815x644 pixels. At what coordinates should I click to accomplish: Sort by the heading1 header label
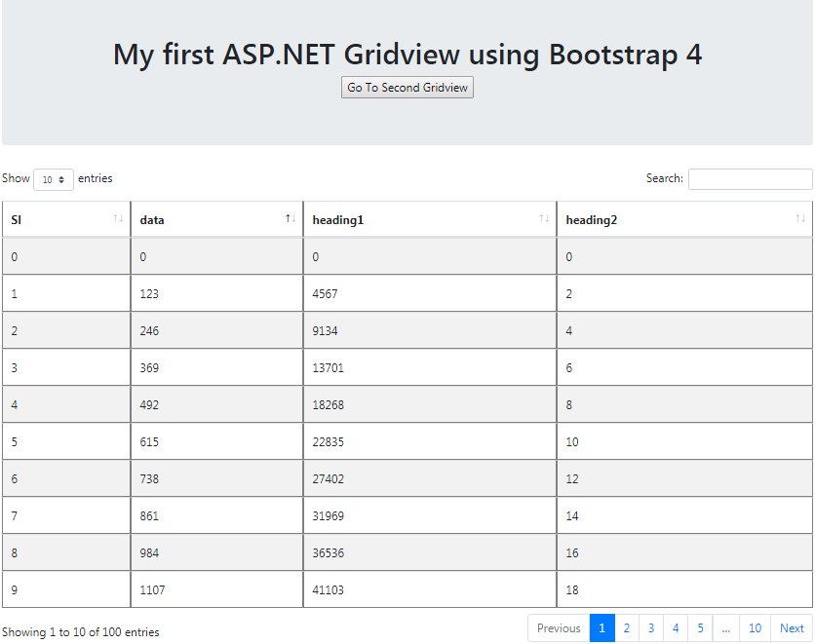pyautogui.click(x=338, y=219)
